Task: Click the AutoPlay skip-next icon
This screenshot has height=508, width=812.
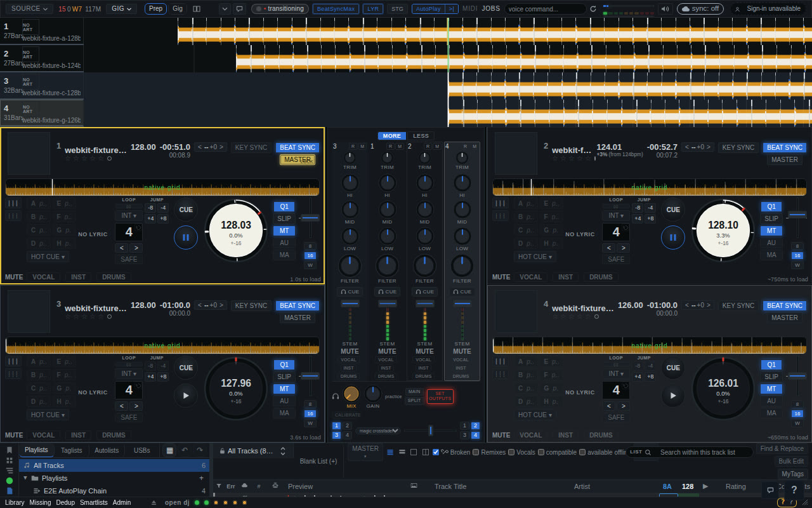Action: tap(452, 9)
